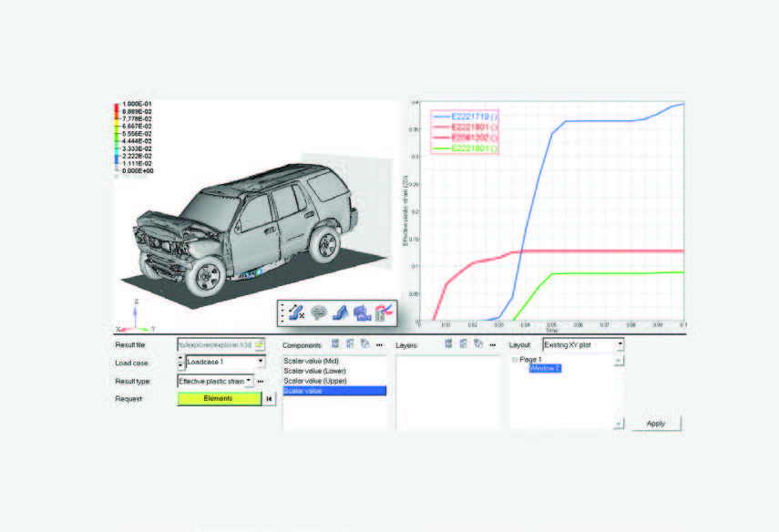Select Scalar value (Upper) in Components list
The height and width of the screenshot is (532, 779).
click(314, 381)
